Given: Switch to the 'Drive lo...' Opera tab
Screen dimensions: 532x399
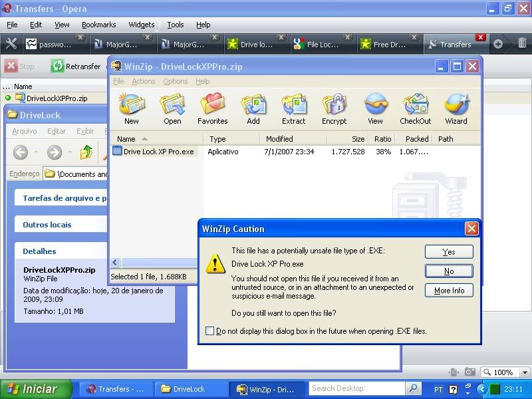Looking at the screenshot, I should coord(257,44).
